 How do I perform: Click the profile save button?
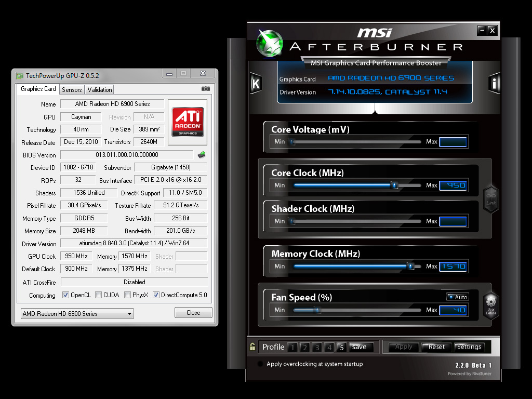pos(361,347)
